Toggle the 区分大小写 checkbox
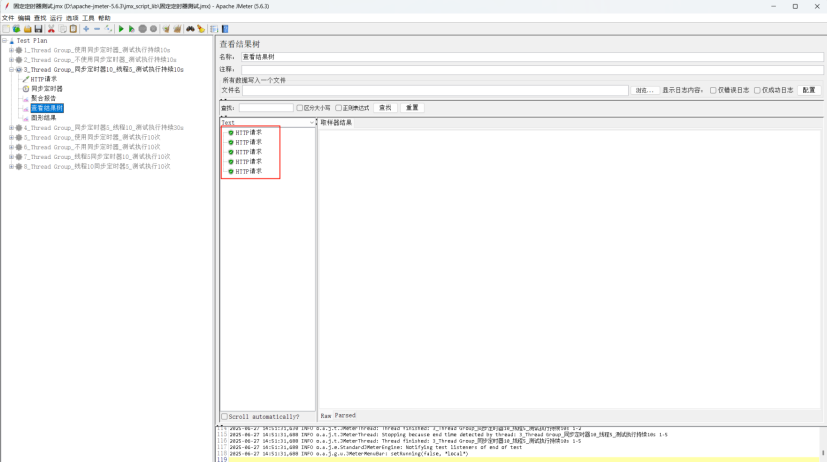 point(300,108)
